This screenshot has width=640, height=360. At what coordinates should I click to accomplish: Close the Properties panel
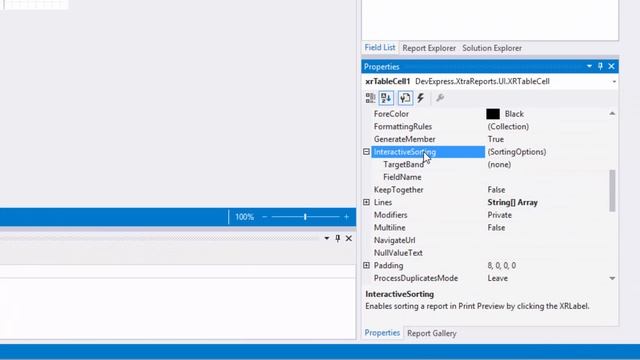611,66
